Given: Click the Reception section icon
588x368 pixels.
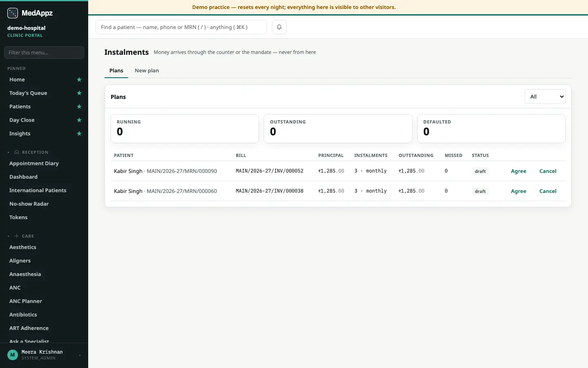Looking at the screenshot, I should pos(17,152).
